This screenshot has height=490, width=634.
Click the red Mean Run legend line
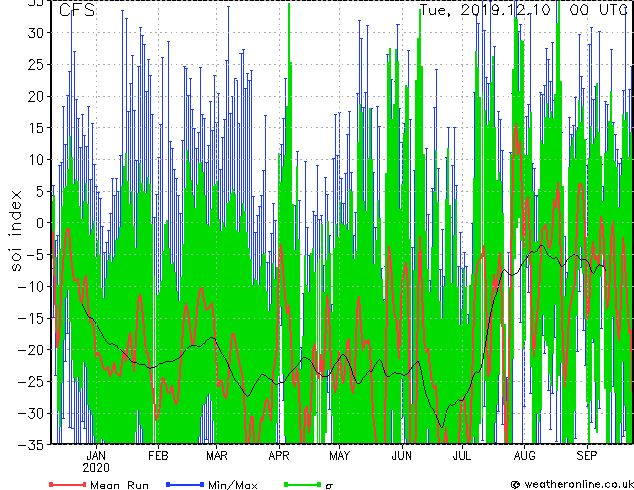click(68, 484)
